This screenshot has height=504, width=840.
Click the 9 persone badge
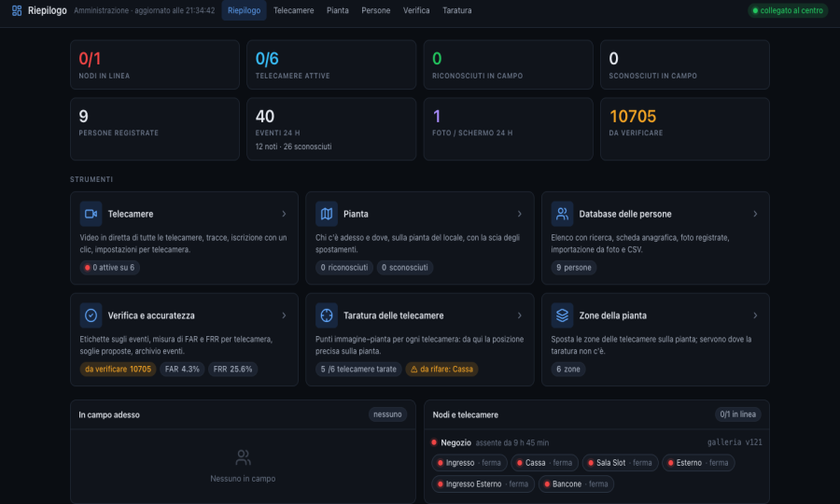tap(574, 267)
